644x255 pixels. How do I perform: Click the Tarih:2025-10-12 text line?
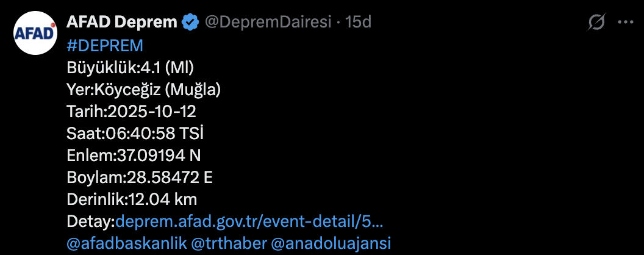(131, 112)
